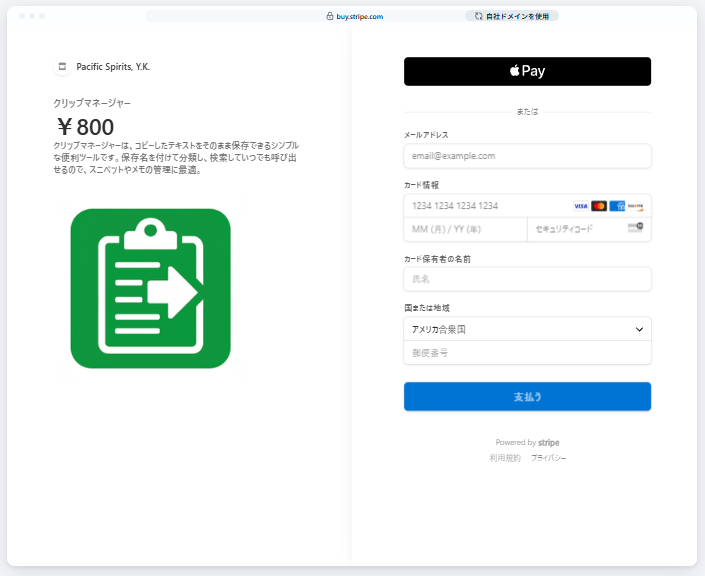Click the padlock icon in the address bar
The width and height of the screenshot is (705, 576).
329,16
